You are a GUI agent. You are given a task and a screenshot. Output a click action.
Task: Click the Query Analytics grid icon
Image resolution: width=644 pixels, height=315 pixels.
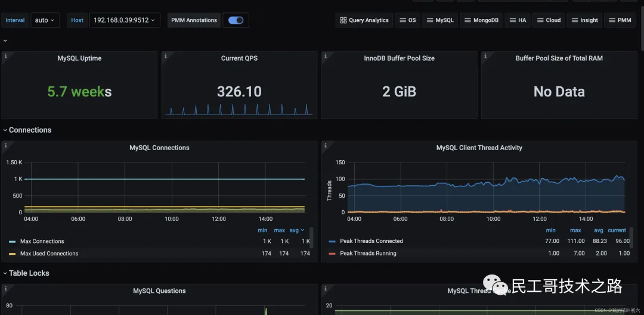343,20
